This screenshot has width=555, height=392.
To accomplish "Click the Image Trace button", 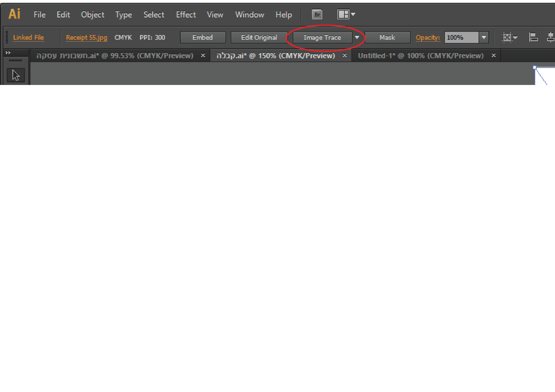I will coord(322,37).
